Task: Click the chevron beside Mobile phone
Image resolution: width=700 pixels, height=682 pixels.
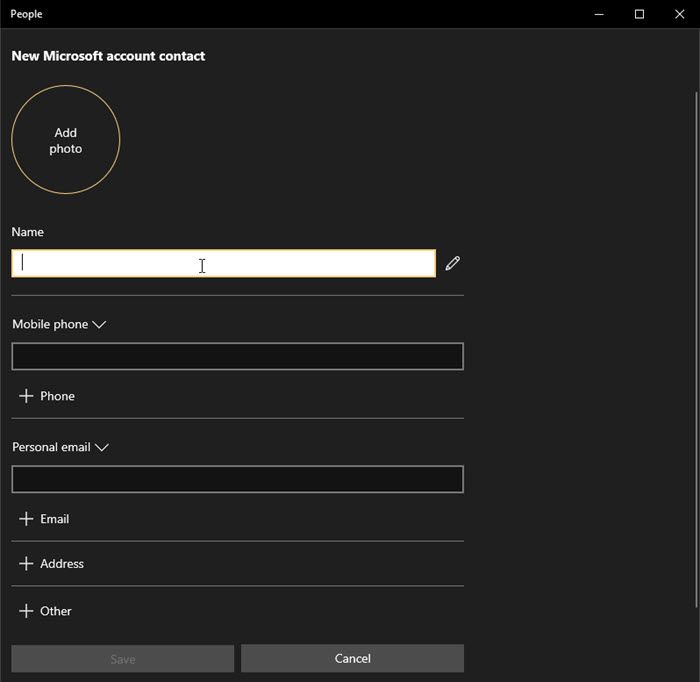Action: point(99,324)
